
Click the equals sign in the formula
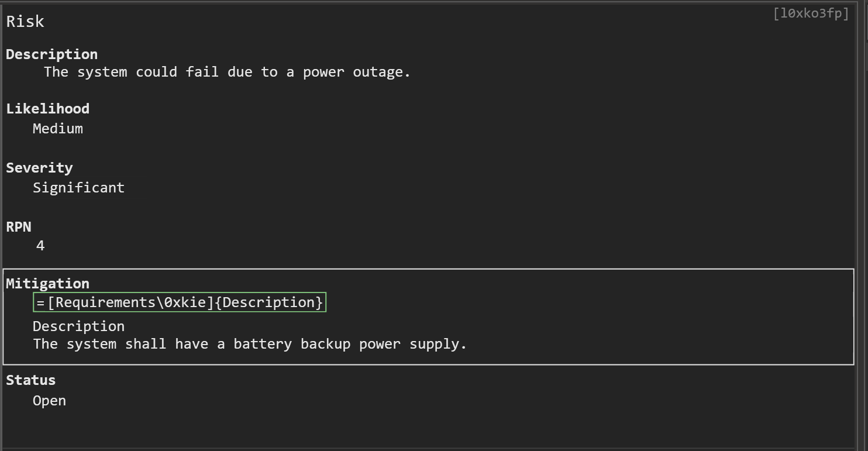[40, 303]
